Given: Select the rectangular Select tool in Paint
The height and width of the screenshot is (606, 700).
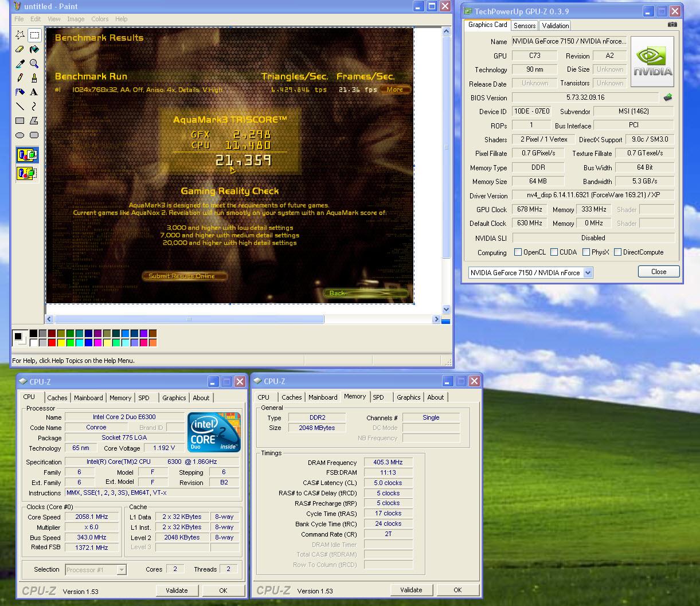Looking at the screenshot, I should pos(34,35).
